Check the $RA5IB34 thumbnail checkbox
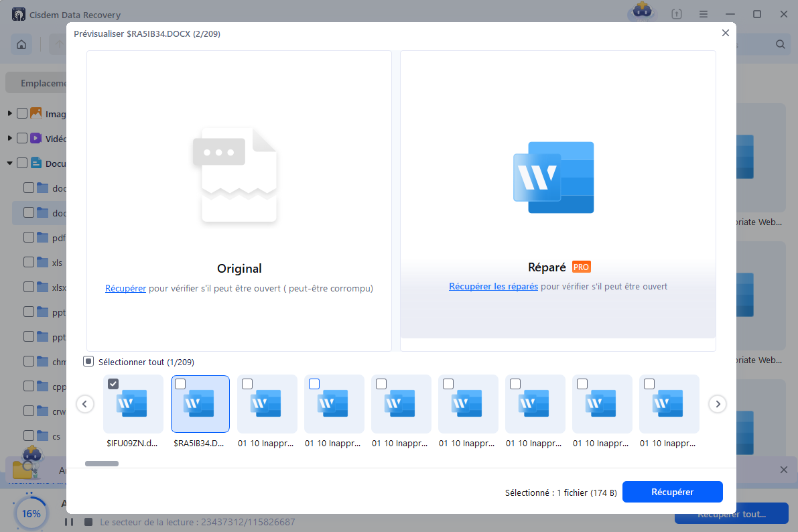The height and width of the screenshot is (532, 798). coord(180,384)
